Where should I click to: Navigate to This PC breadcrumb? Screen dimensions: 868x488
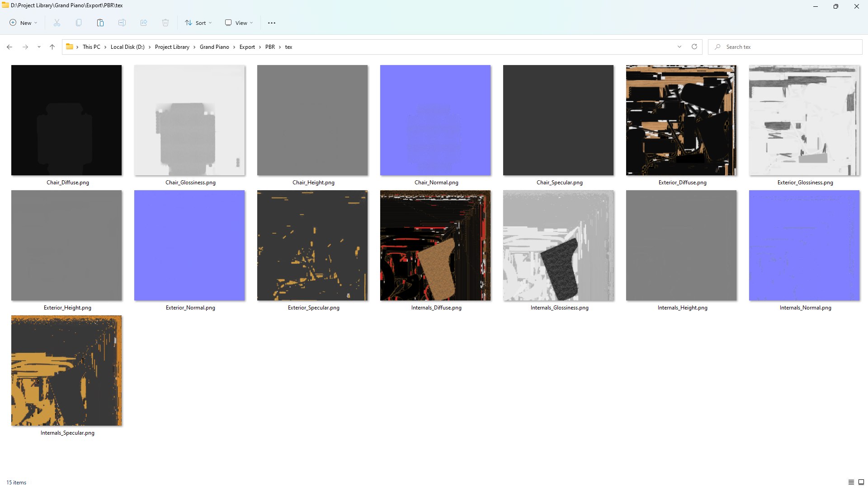(91, 47)
